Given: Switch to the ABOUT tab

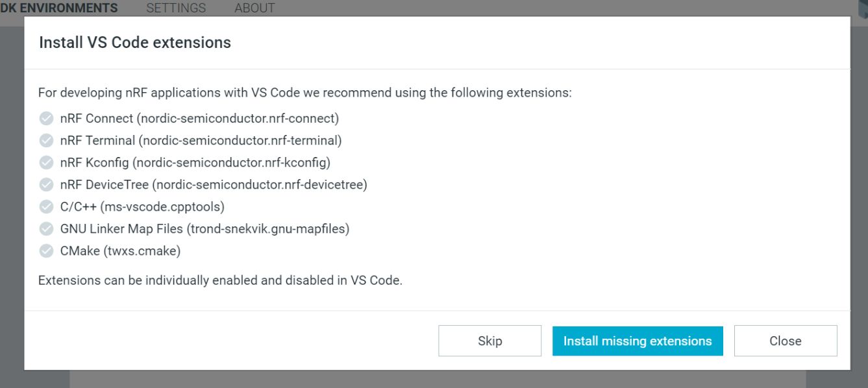Looking at the screenshot, I should [x=254, y=8].
